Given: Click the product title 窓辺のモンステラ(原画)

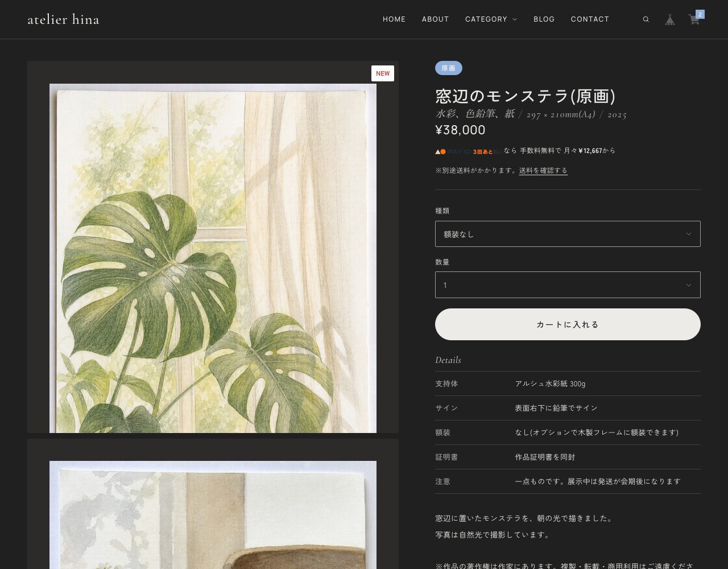Looking at the screenshot, I should tap(526, 96).
